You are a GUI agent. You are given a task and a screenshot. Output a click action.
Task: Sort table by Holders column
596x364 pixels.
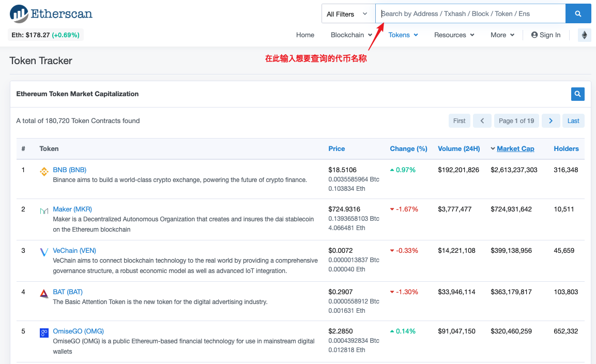click(x=566, y=149)
